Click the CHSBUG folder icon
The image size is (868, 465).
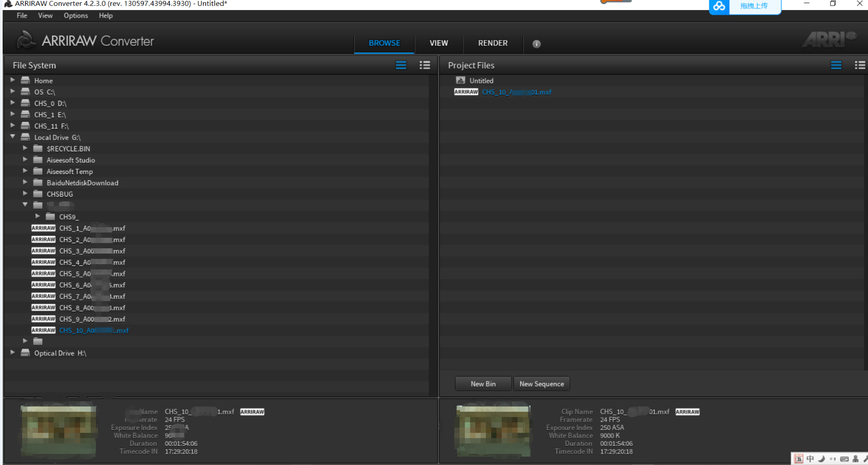point(38,193)
